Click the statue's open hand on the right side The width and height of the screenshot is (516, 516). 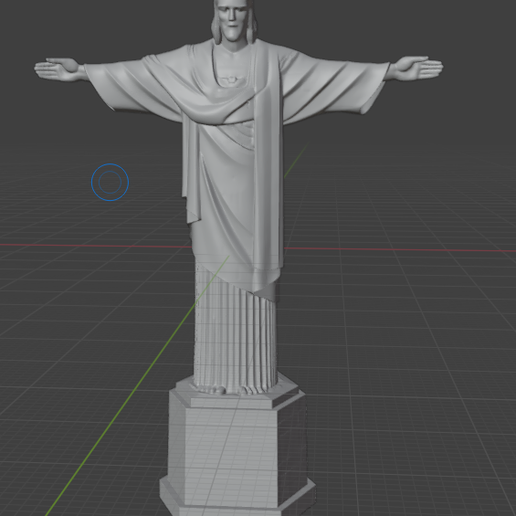click(415, 68)
